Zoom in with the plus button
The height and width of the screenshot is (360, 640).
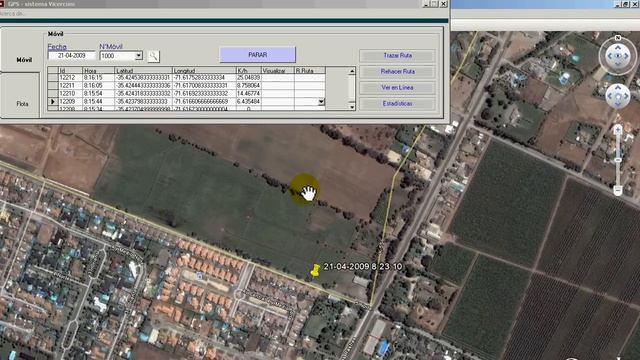click(618, 130)
